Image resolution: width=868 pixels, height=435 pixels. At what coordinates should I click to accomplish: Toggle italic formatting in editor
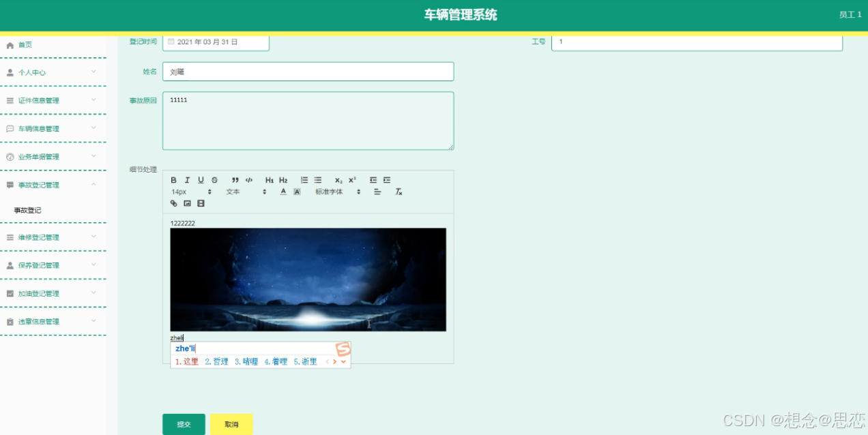(187, 180)
